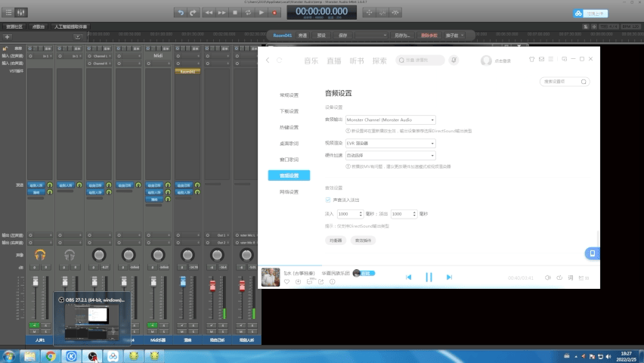Screen dimensions: 644x363
Task: Toggle lyrics display with 词 icon
Action: tap(571, 278)
